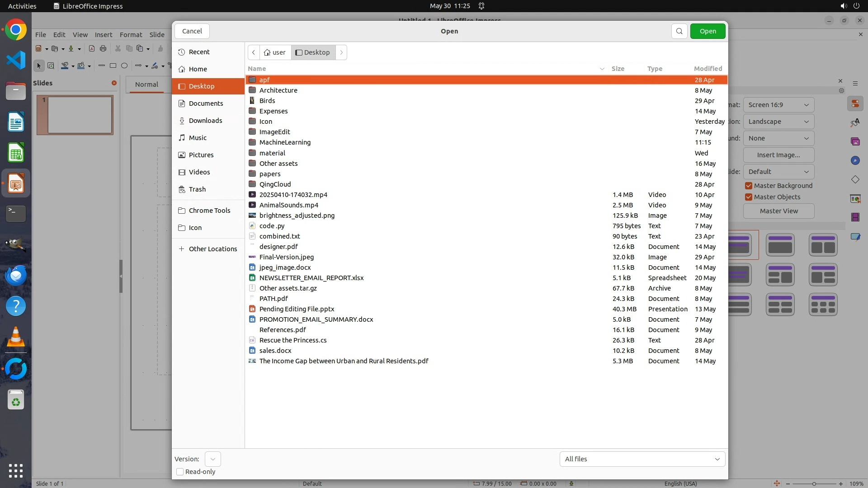
Task: Select Downloads in sidebar places
Action: tap(205, 121)
